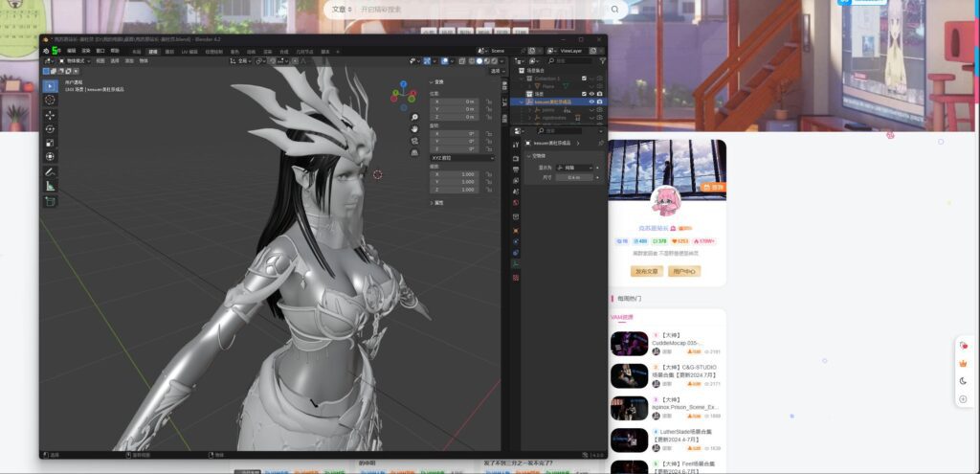Image resolution: width=980 pixels, height=474 pixels.
Task: Click the 发布文章 button
Action: click(x=646, y=271)
